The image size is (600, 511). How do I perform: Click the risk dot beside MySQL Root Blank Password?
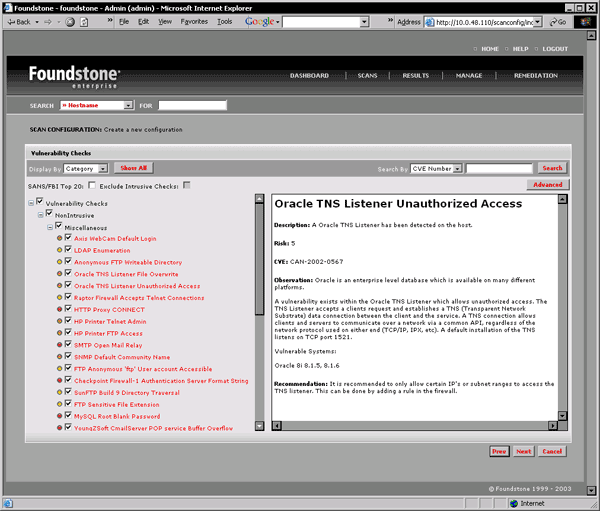[x=61, y=416]
